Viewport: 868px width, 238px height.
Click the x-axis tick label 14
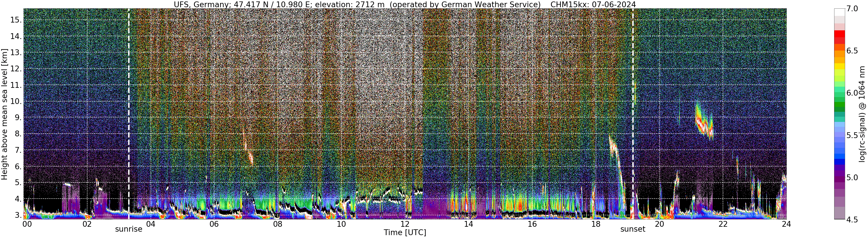point(468,224)
